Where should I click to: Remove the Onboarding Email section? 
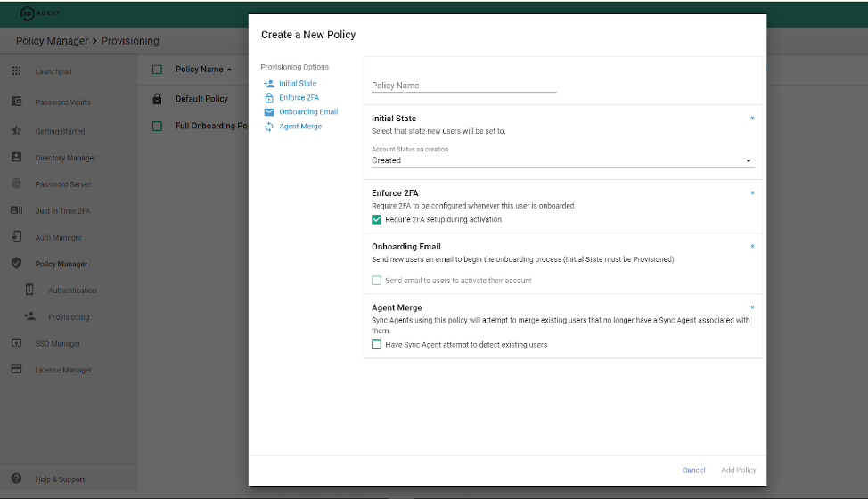point(752,246)
